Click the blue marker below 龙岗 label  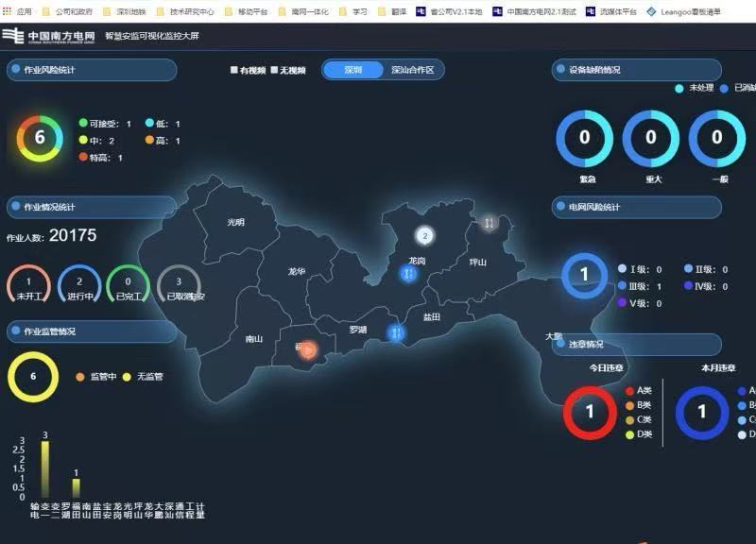pyautogui.click(x=409, y=274)
